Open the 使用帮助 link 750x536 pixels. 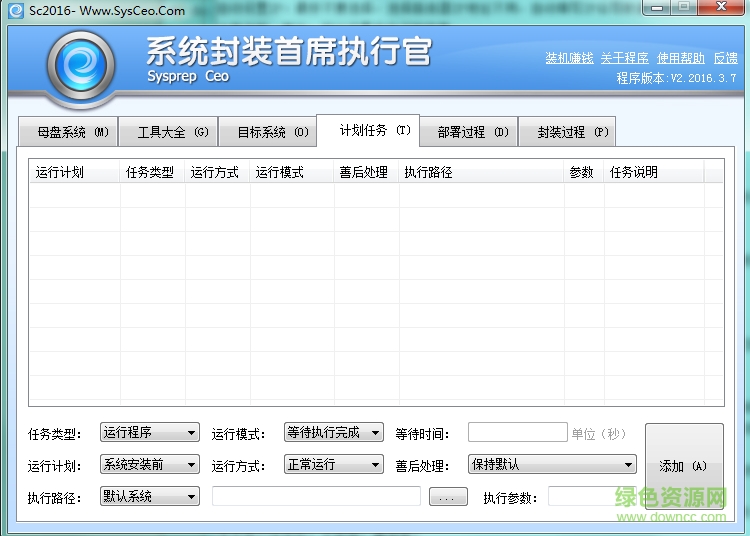[x=681, y=58]
